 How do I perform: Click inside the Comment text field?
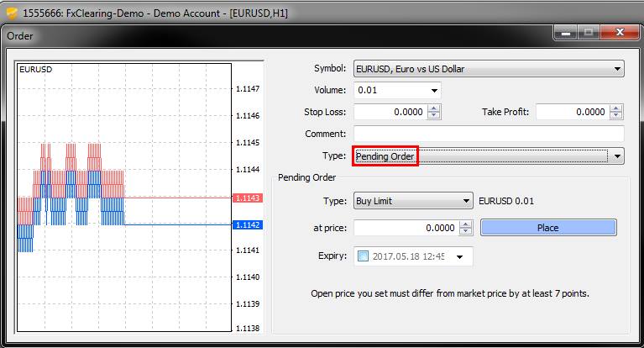pyautogui.click(x=489, y=134)
